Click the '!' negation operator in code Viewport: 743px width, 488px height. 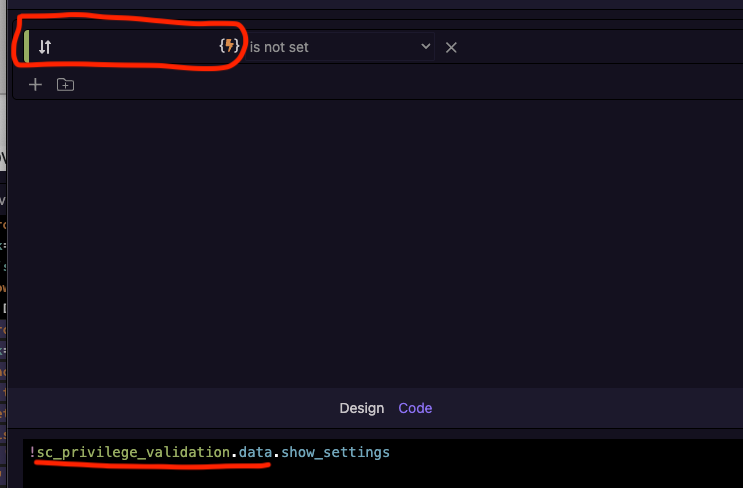click(32, 452)
